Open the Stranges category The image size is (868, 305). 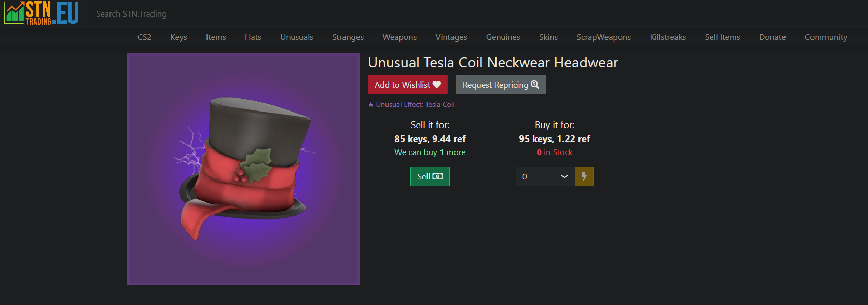tap(348, 37)
